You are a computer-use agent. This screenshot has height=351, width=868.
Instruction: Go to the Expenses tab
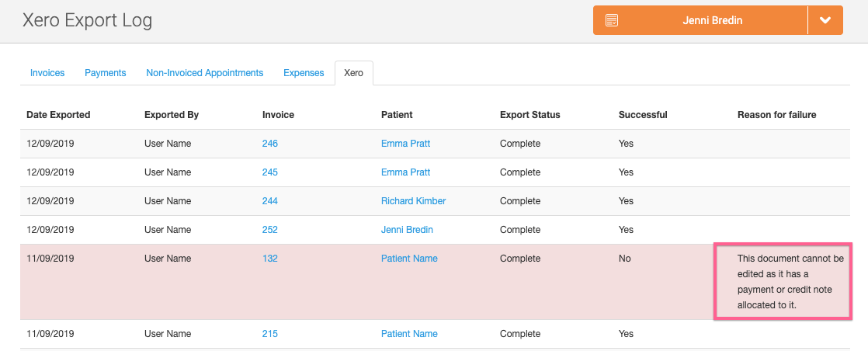pos(304,73)
